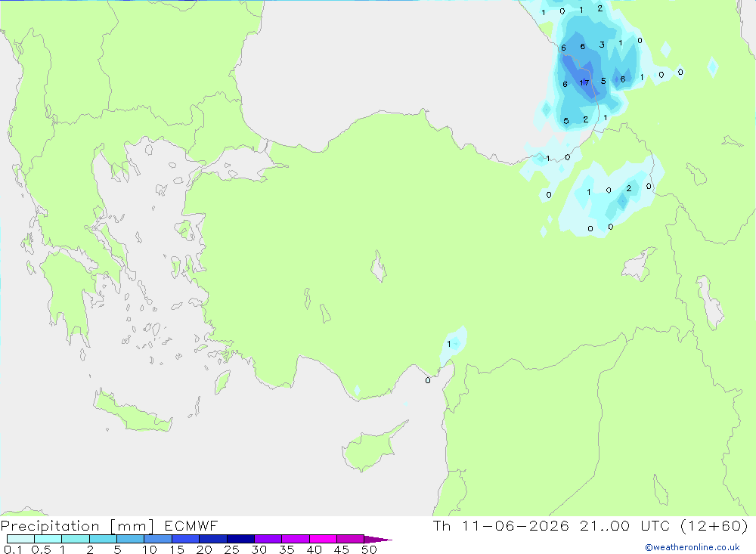Click the legend label '20'
Image resolution: width=756 pixels, height=554 pixels.
coord(204,549)
